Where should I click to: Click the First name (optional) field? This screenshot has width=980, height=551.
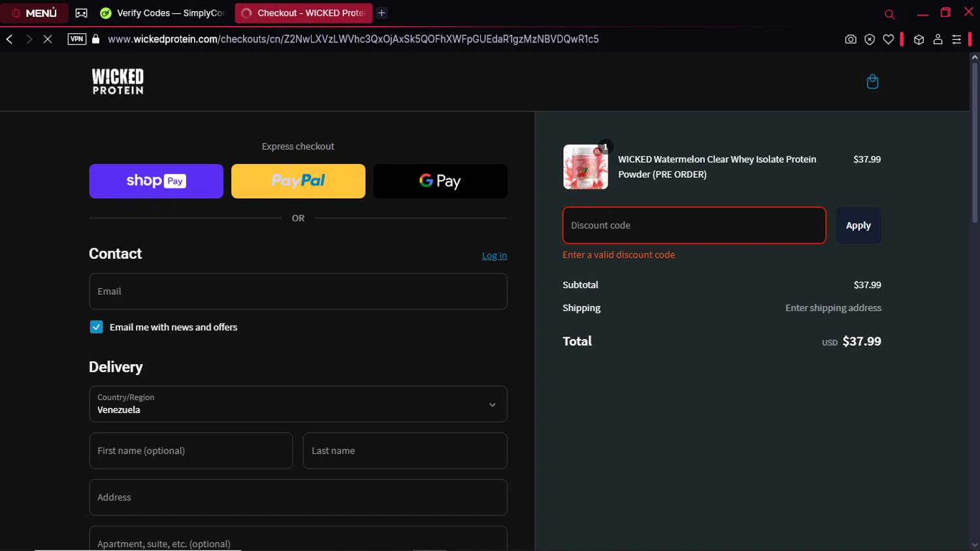(191, 451)
